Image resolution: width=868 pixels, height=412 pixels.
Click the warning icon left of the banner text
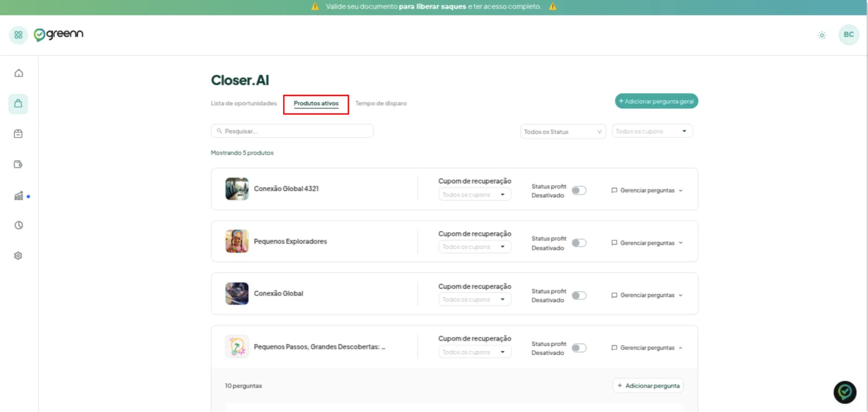pyautogui.click(x=315, y=7)
